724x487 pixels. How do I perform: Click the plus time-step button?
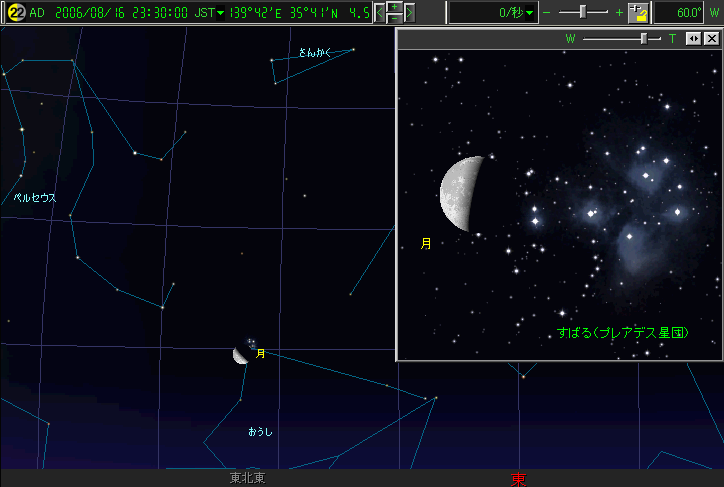(394, 7)
